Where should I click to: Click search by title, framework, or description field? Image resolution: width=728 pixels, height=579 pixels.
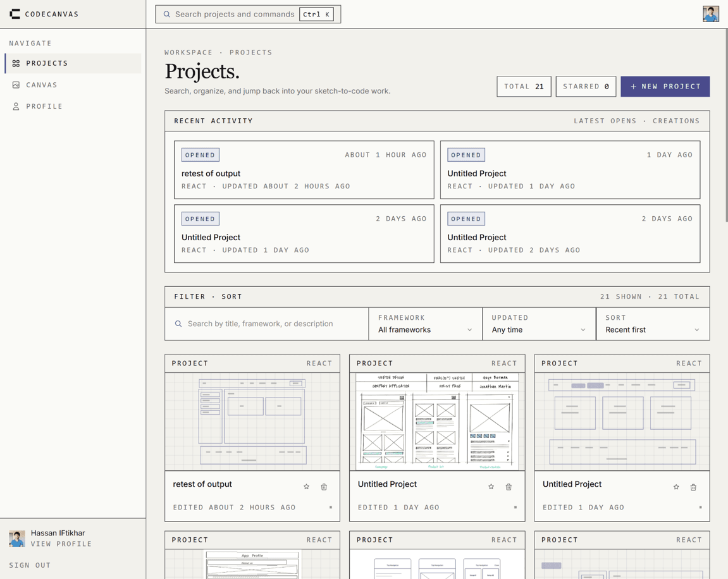tap(267, 324)
